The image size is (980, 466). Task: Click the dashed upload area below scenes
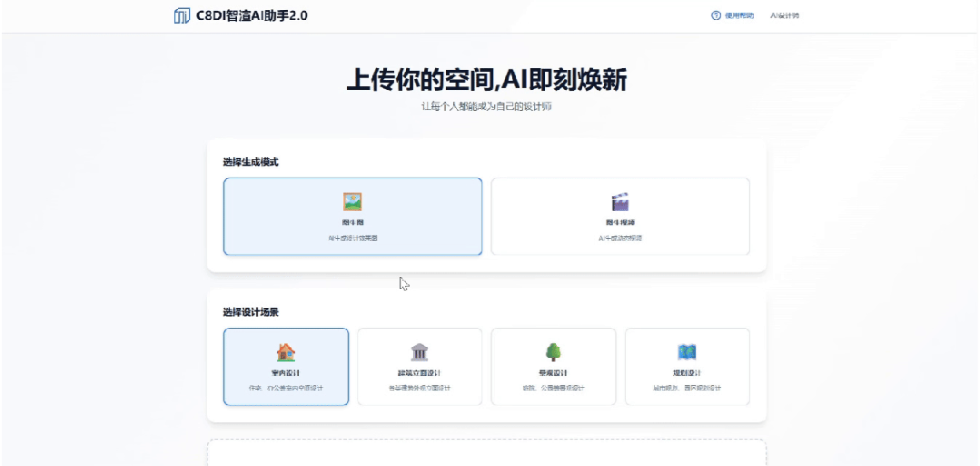487,453
